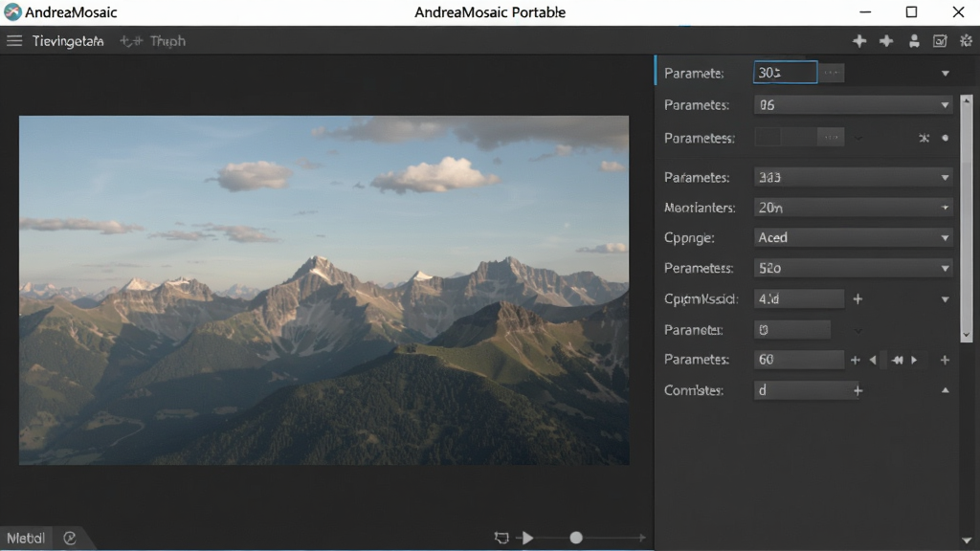The image size is (980, 551).
Task: Switch to the Theph tab
Action: point(167,41)
